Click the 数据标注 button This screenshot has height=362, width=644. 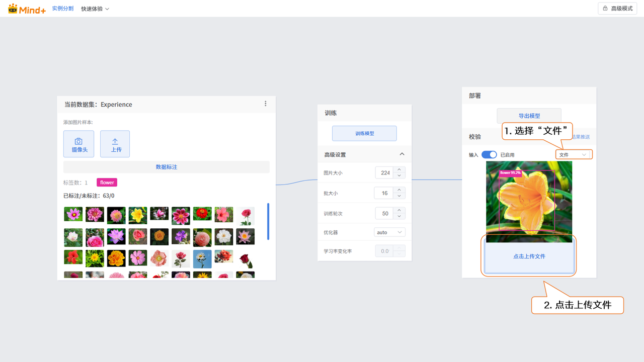pos(166,167)
